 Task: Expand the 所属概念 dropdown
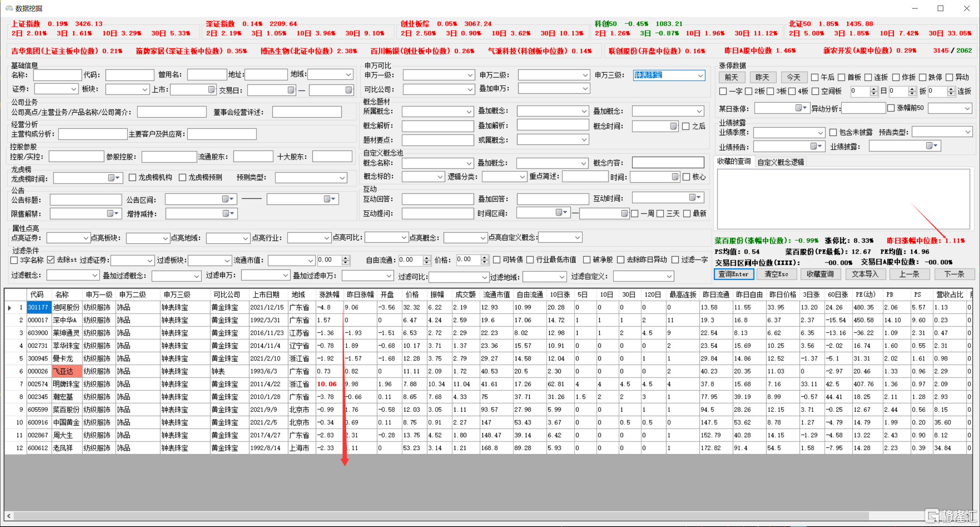tap(469, 112)
